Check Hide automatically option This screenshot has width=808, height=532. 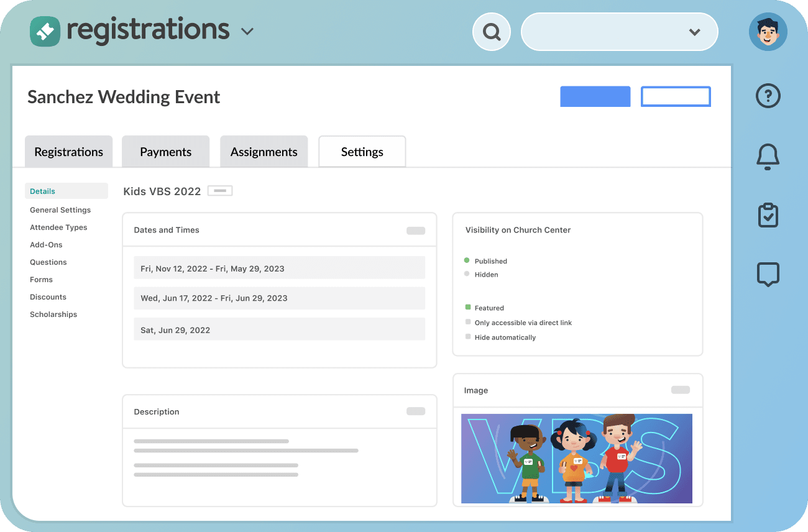(x=468, y=337)
